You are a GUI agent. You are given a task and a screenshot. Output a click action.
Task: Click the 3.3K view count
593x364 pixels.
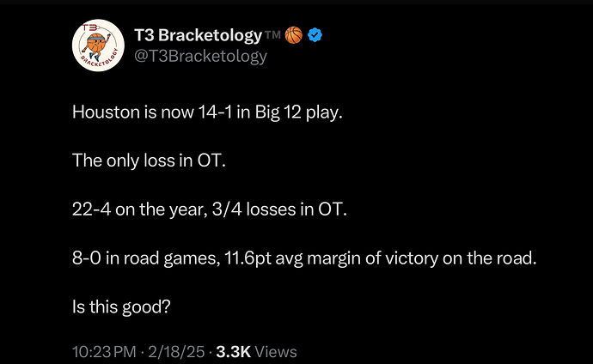pyautogui.click(x=234, y=352)
